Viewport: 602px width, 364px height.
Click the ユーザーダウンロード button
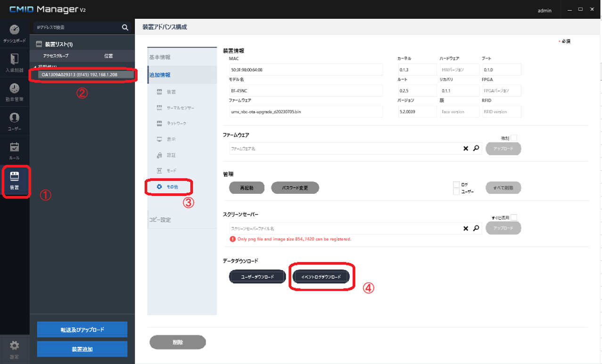click(257, 277)
